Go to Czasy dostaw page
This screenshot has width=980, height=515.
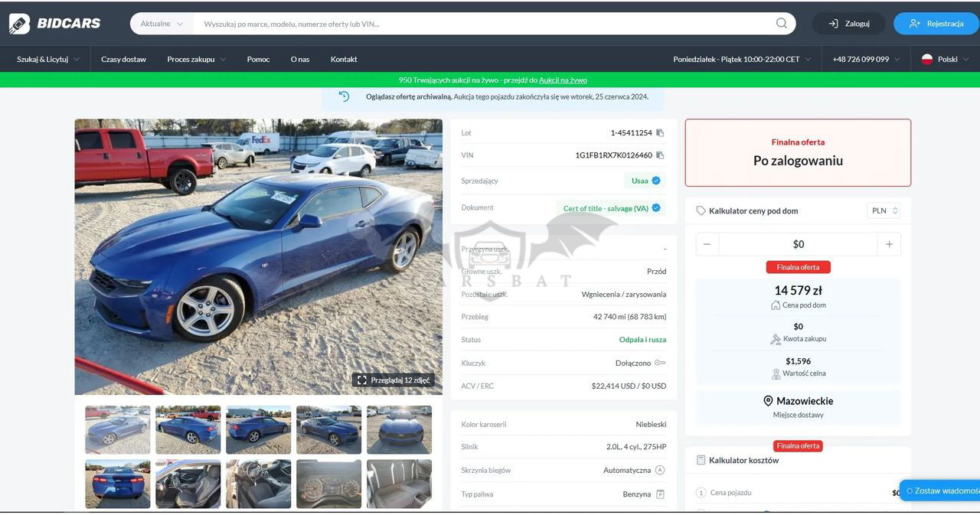123,60
